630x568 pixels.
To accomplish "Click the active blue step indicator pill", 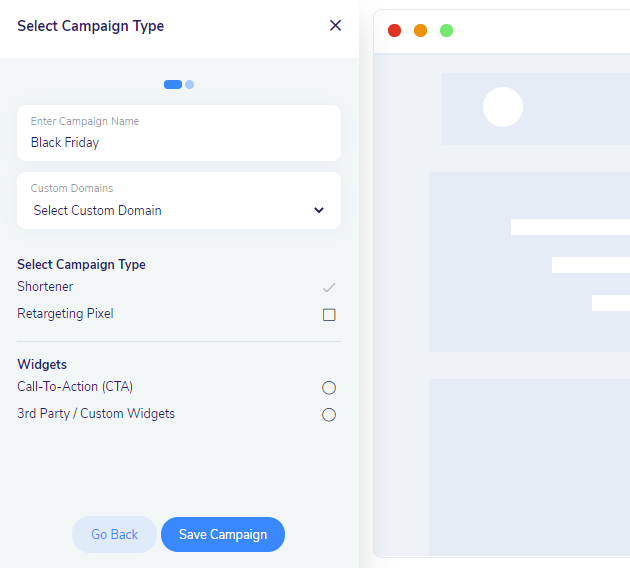I will 173,85.
